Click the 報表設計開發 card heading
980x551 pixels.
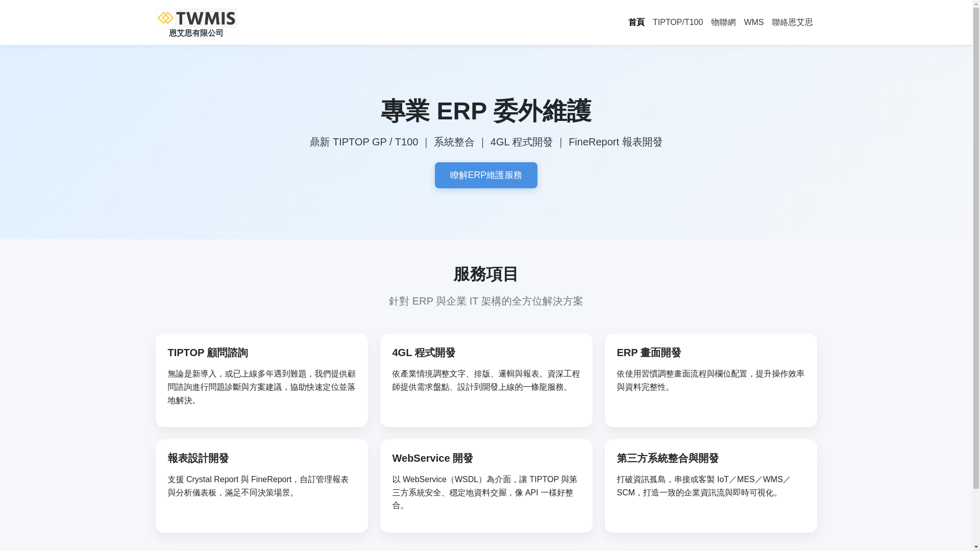(x=198, y=458)
